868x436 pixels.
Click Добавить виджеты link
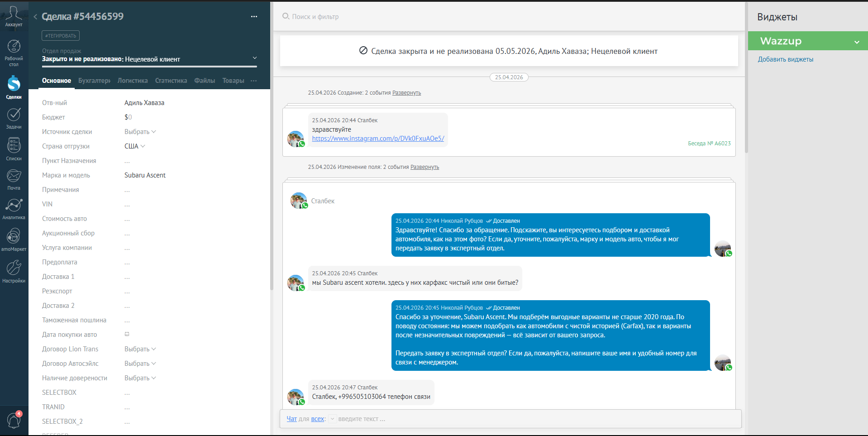coord(786,59)
